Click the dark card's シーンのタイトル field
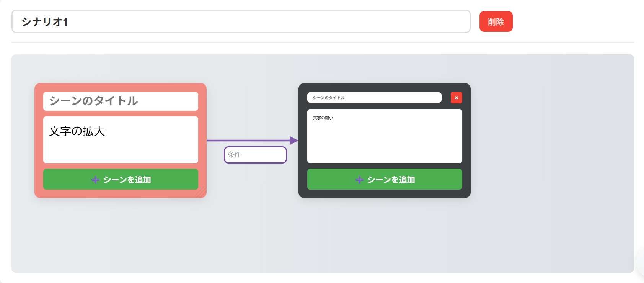 click(x=374, y=98)
